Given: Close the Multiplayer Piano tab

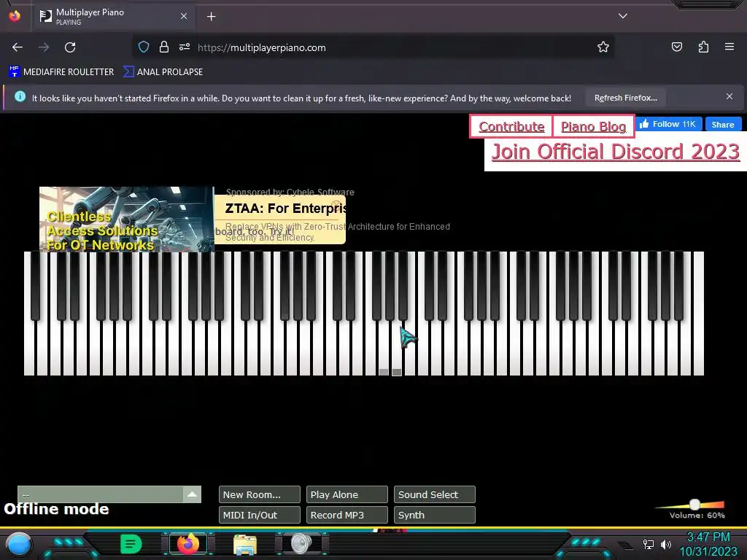Looking at the screenshot, I should [x=183, y=16].
